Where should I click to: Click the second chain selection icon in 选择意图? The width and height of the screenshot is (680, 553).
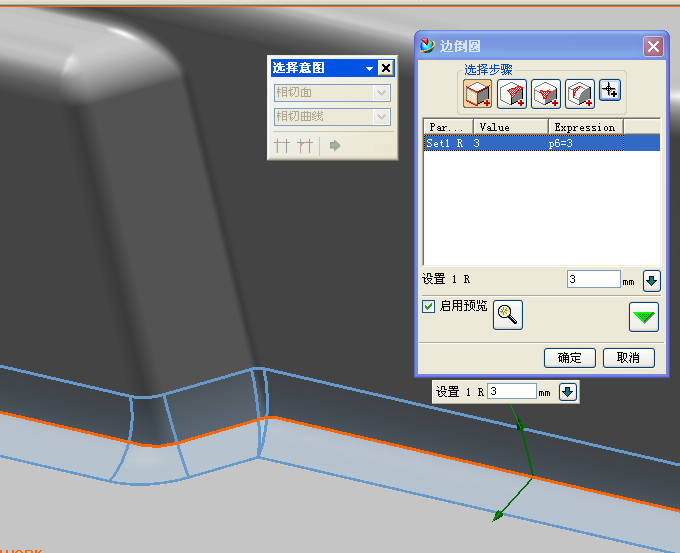pyautogui.click(x=305, y=146)
